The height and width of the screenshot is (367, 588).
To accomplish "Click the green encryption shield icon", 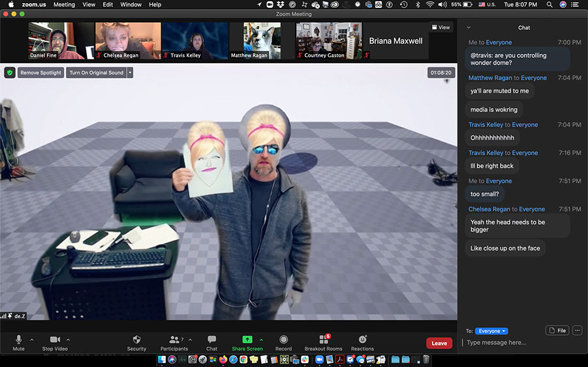I will point(10,72).
